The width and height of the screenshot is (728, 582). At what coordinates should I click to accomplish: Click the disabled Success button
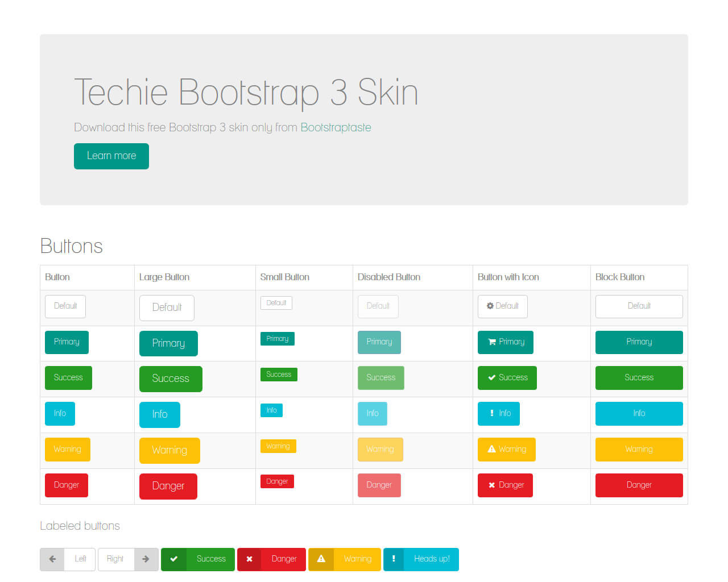381,378
